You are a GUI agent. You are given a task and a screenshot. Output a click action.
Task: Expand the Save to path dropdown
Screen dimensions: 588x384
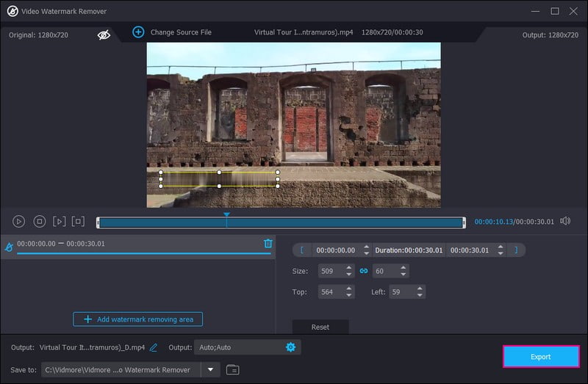pos(211,369)
